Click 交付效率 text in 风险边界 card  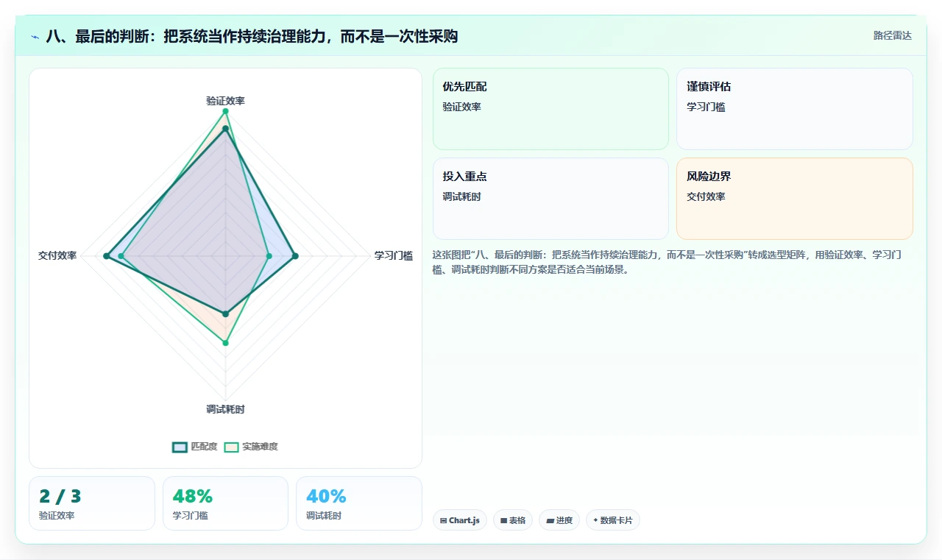(706, 196)
